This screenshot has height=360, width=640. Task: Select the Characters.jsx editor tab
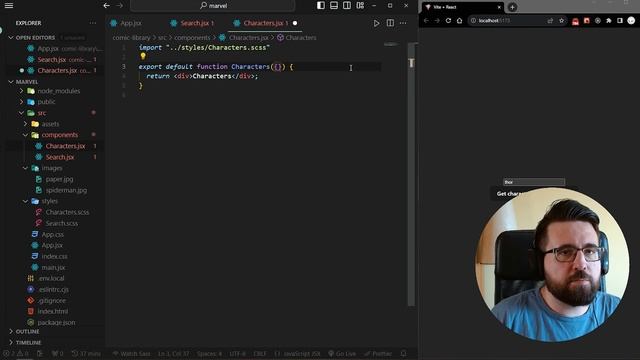[266, 23]
